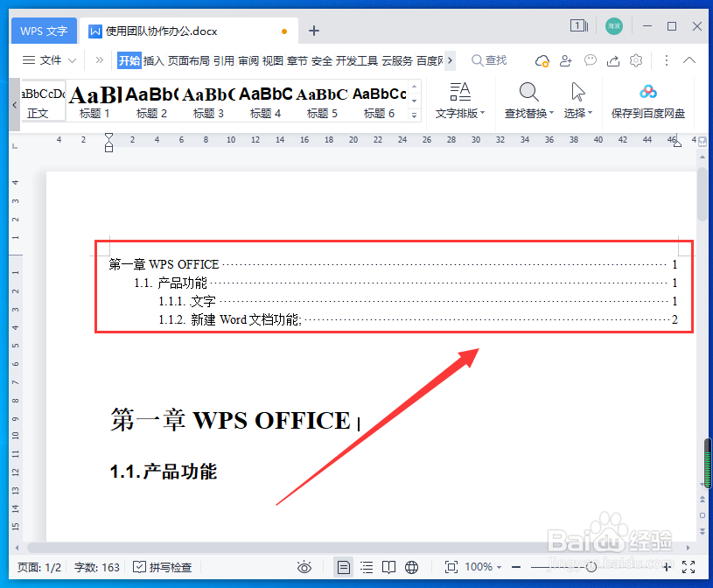Open the comments speech bubble icon
This screenshot has width=713, height=588.
pyautogui.click(x=590, y=60)
